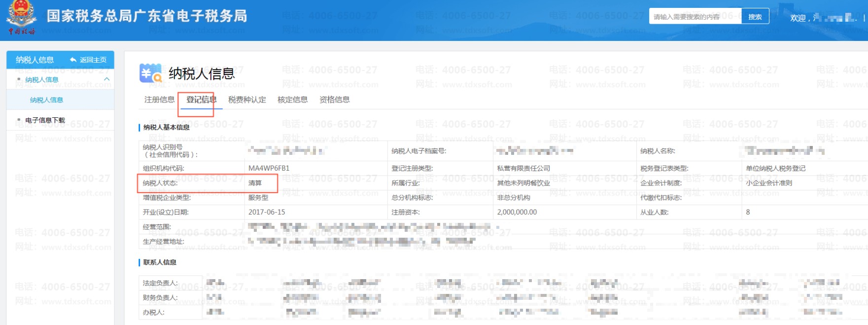Click the 纳税人信息 page header icon

150,73
